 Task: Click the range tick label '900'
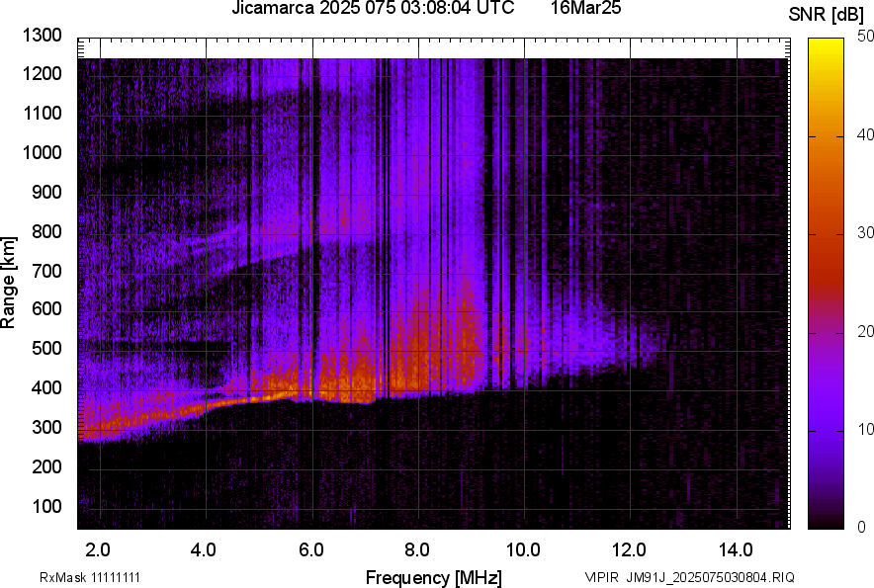point(46,192)
